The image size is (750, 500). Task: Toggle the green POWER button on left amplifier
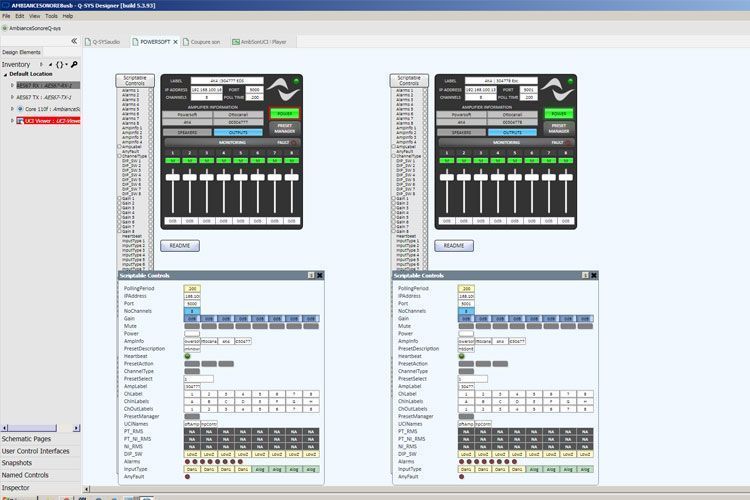[x=285, y=113]
